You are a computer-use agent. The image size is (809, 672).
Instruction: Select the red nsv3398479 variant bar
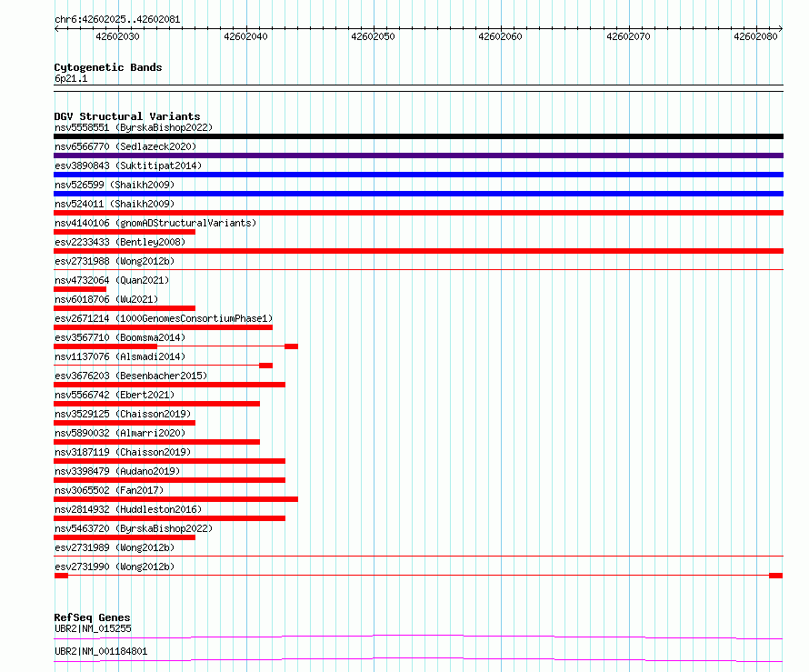[169, 480]
